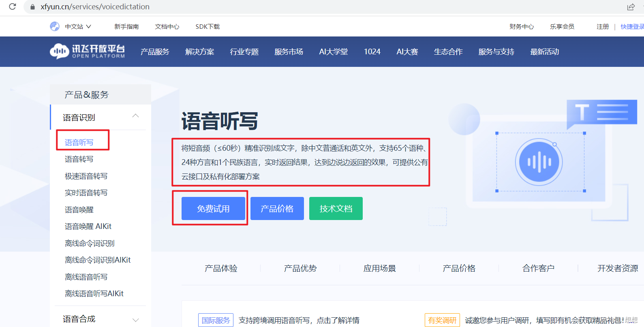The height and width of the screenshot is (327, 644).
Task: Select 离线命令词识别 in the sidebar
Action: pos(90,244)
